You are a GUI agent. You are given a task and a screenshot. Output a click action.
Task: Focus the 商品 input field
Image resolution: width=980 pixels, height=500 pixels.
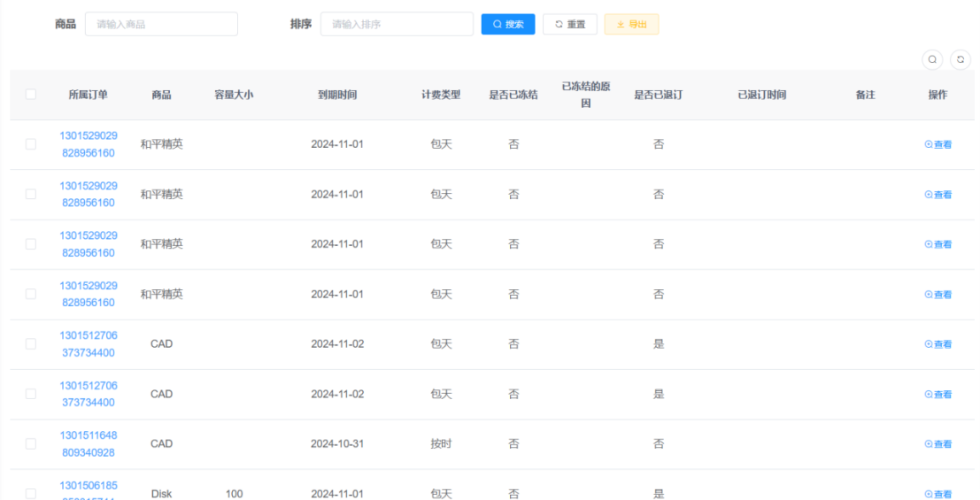[161, 24]
